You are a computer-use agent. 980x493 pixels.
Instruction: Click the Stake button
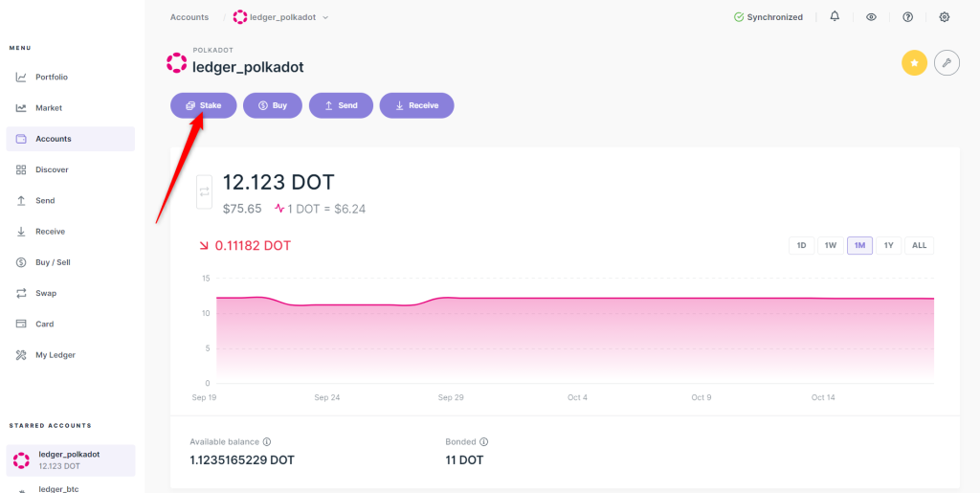[x=203, y=105]
